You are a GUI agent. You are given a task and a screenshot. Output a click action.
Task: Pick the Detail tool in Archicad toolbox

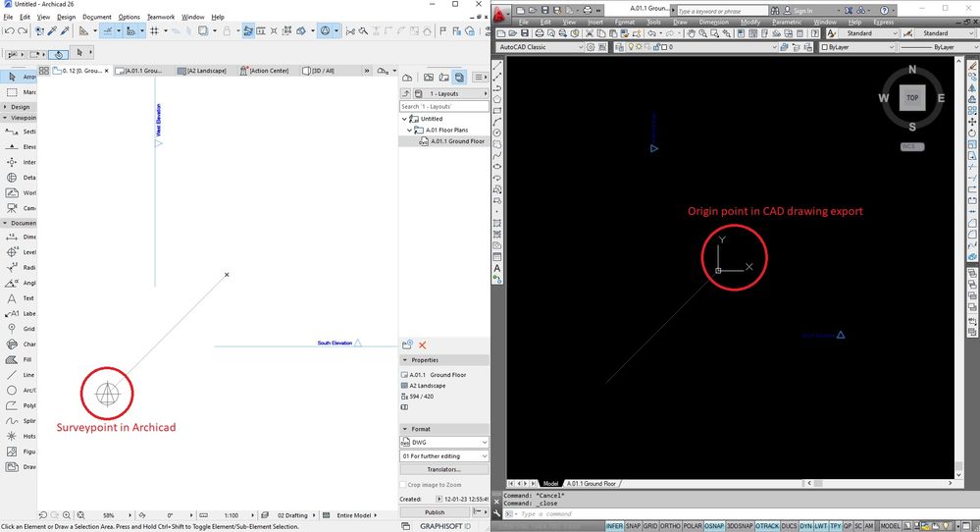[x=19, y=178]
